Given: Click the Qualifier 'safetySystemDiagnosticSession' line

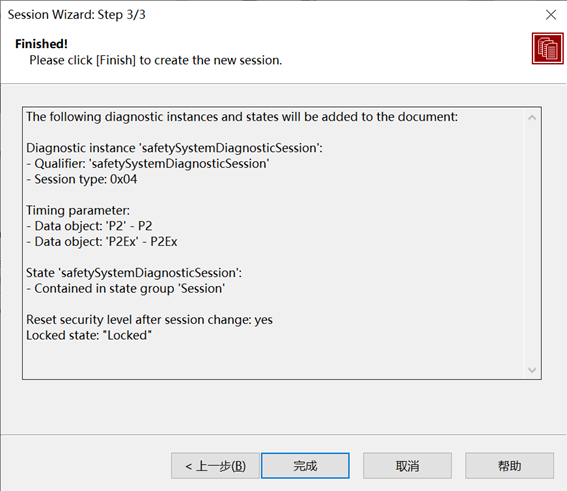Looking at the screenshot, I should click(148, 164).
